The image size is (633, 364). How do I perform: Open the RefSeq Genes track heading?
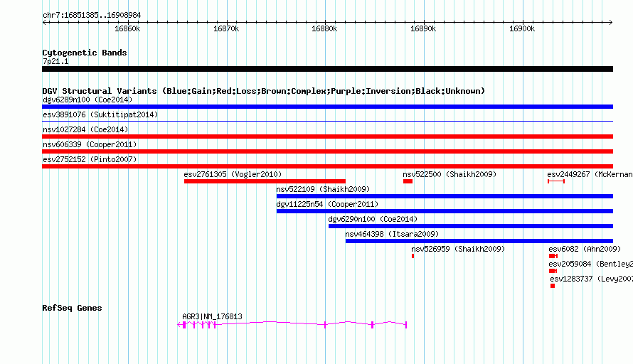click(x=72, y=308)
